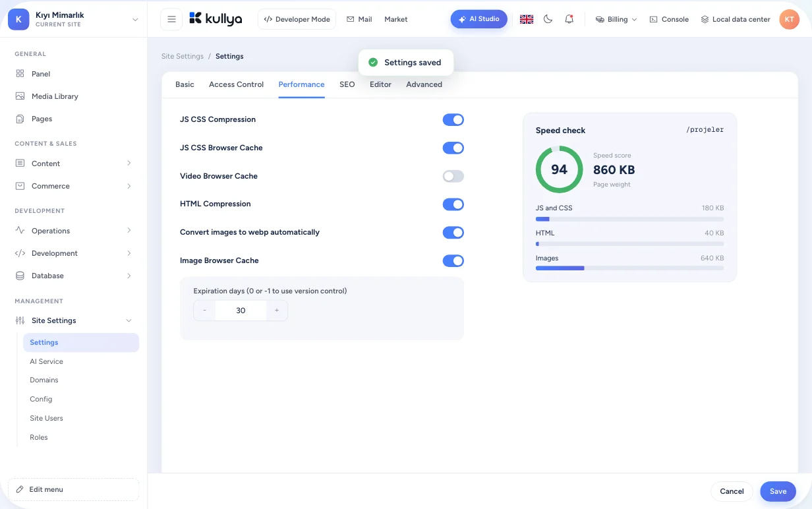
Task: Click the Database cylinder icon
Action: [x=20, y=276]
